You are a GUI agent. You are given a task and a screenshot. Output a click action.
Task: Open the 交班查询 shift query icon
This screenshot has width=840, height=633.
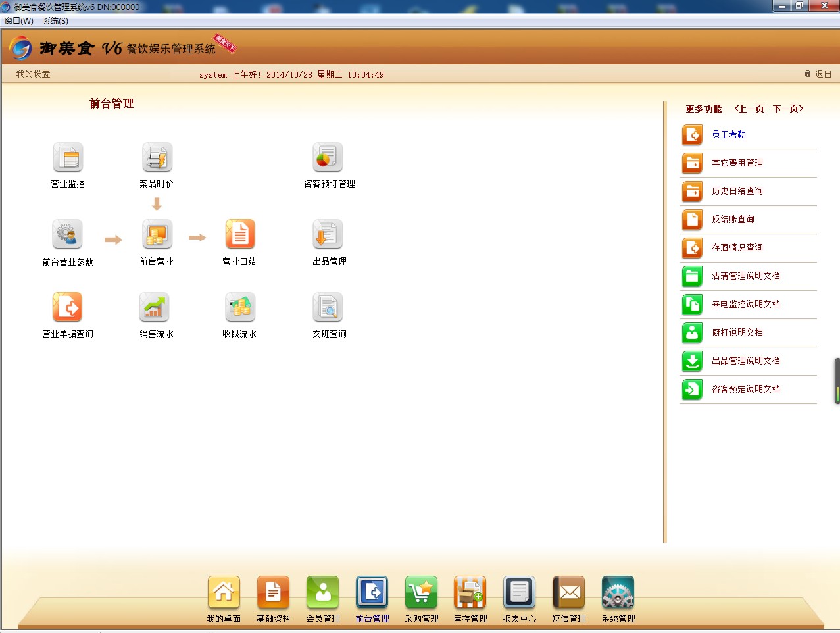coord(328,307)
